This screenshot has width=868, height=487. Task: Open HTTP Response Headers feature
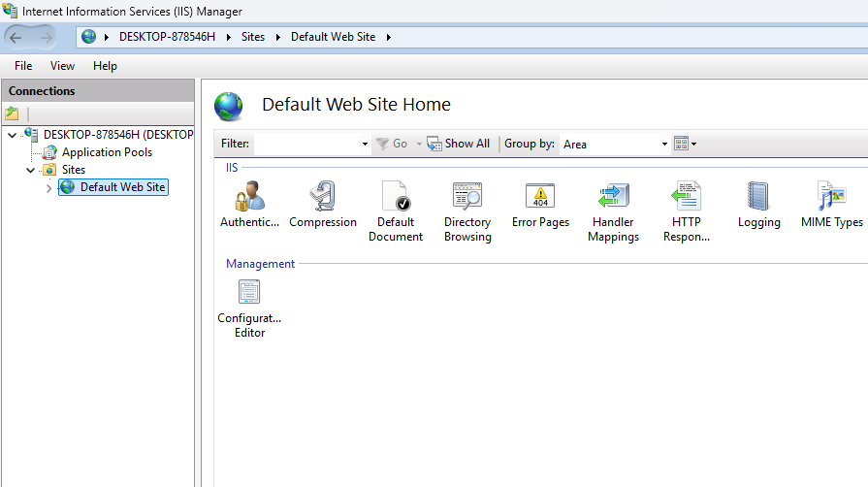tap(687, 211)
